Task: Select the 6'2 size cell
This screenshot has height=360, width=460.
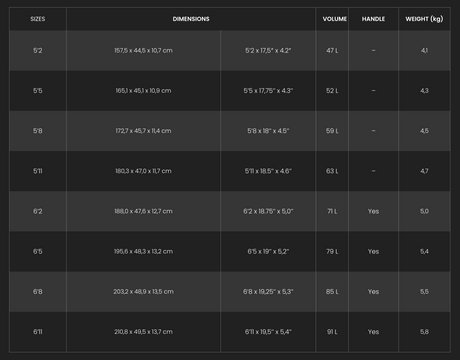Action: [x=38, y=211]
